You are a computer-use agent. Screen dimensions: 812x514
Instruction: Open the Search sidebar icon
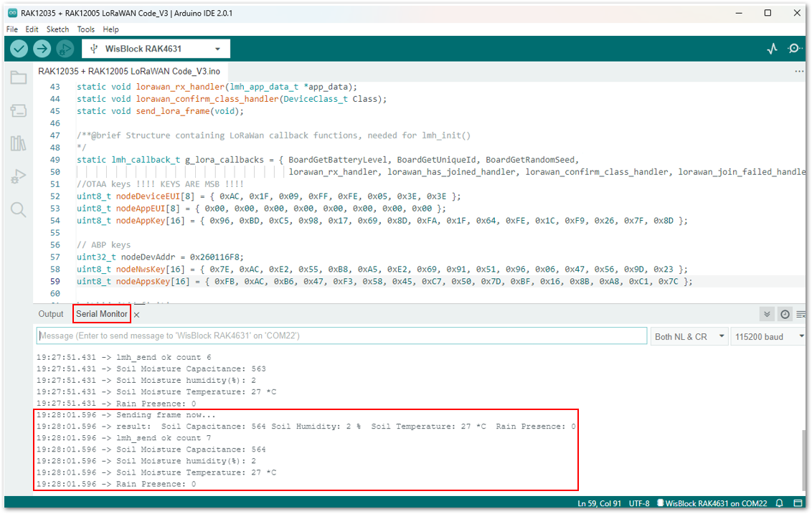pyautogui.click(x=19, y=209)
